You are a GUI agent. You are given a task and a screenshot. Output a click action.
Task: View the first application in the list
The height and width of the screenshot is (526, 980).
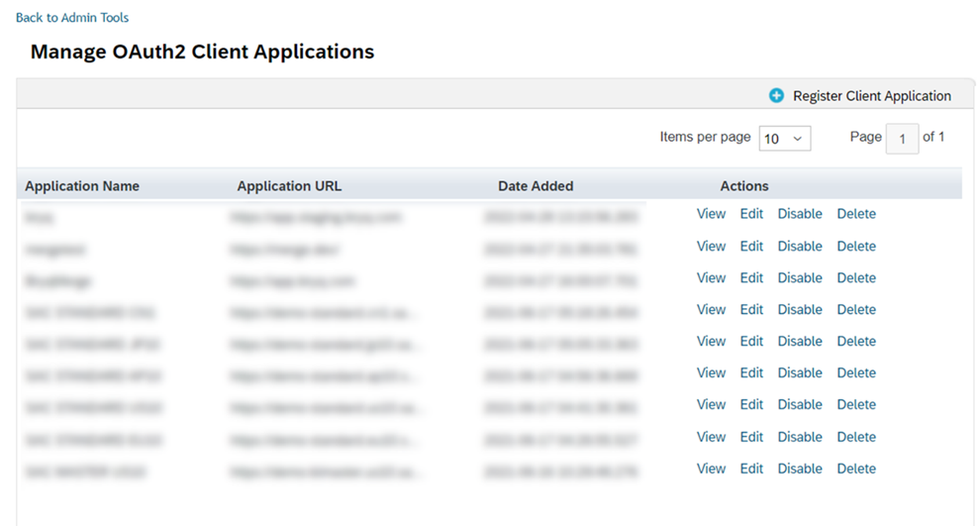(711, 214)
